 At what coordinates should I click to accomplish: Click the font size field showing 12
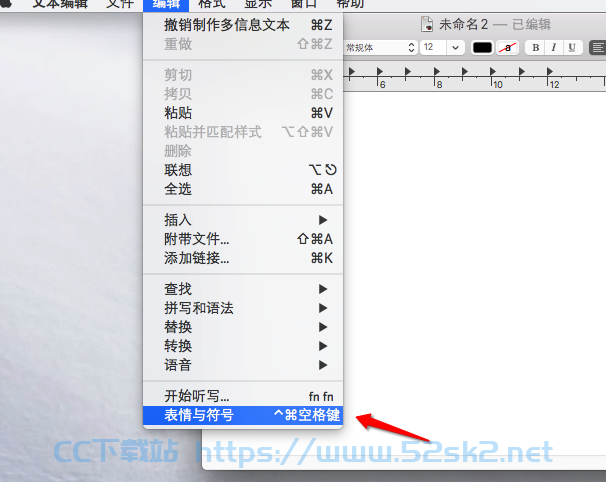pos(434,48)
